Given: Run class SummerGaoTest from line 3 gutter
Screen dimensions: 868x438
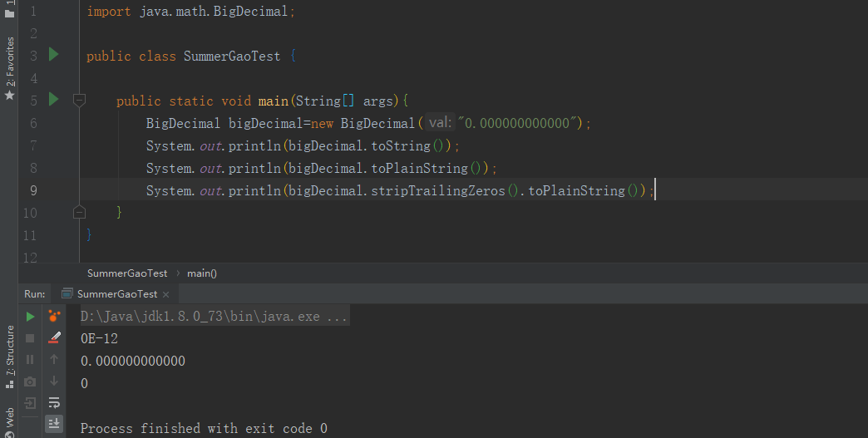Looking at the screenshot, I should pyautogui.click(x=54, y=54).
